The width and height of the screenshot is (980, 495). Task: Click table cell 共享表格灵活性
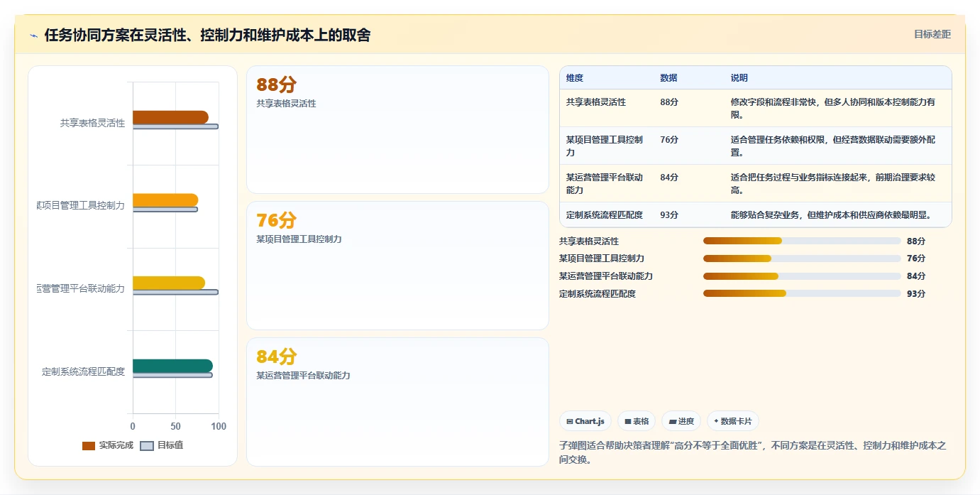(x=596, y=102)
